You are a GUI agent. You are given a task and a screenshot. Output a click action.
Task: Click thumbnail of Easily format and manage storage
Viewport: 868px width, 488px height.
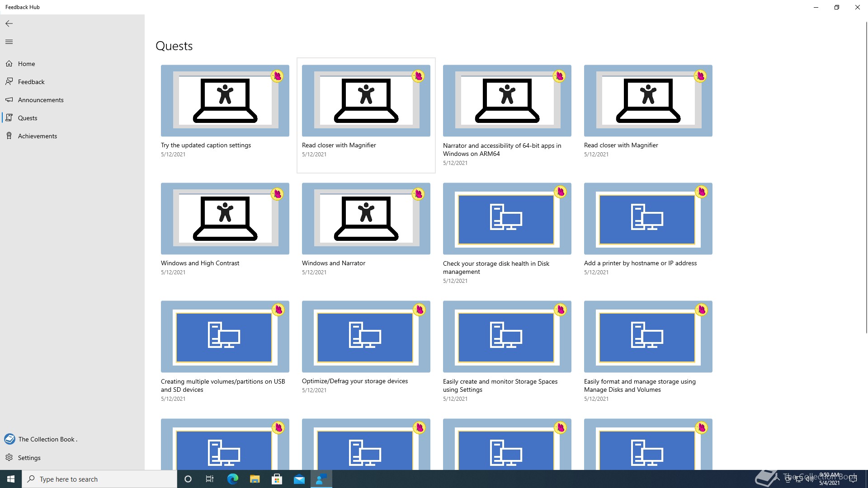point(648,337)
